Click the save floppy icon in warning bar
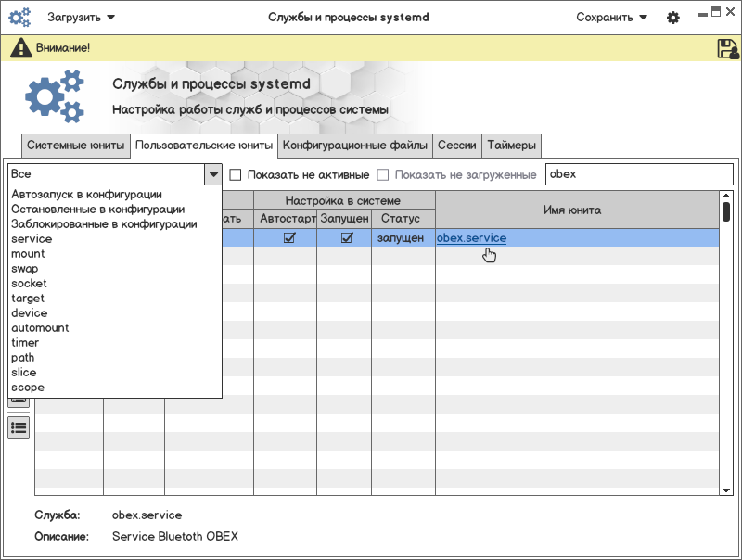Viewport: 742px width, 560px height. (x=727, y=48)
